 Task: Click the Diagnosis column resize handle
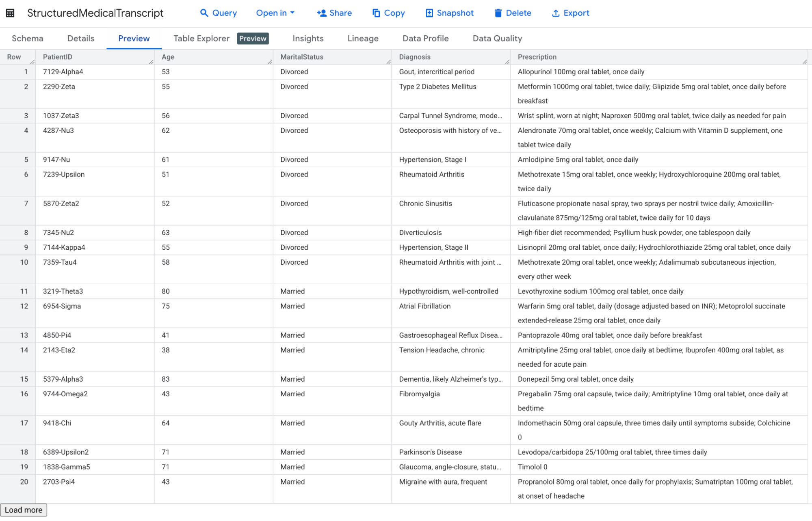click(507, 61)
